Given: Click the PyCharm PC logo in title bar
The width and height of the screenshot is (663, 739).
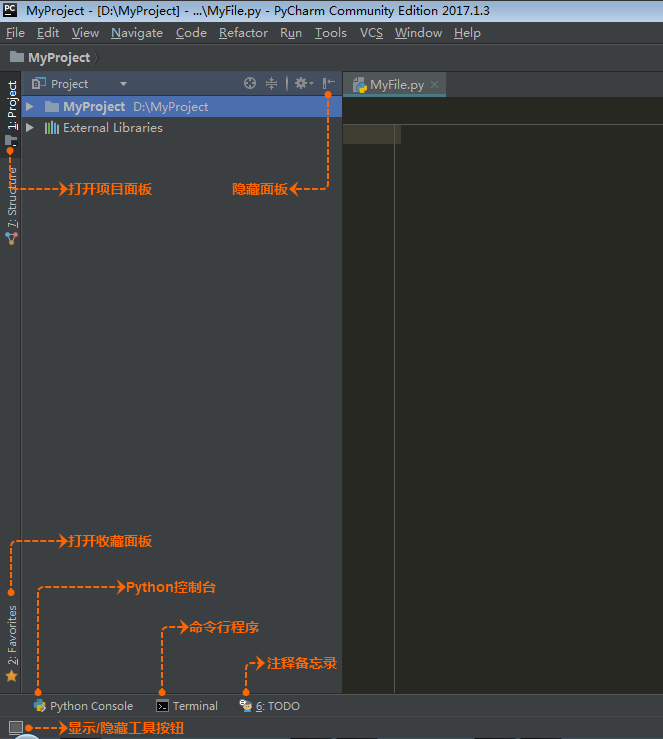Looking at the screenshot, I should 10,10.
